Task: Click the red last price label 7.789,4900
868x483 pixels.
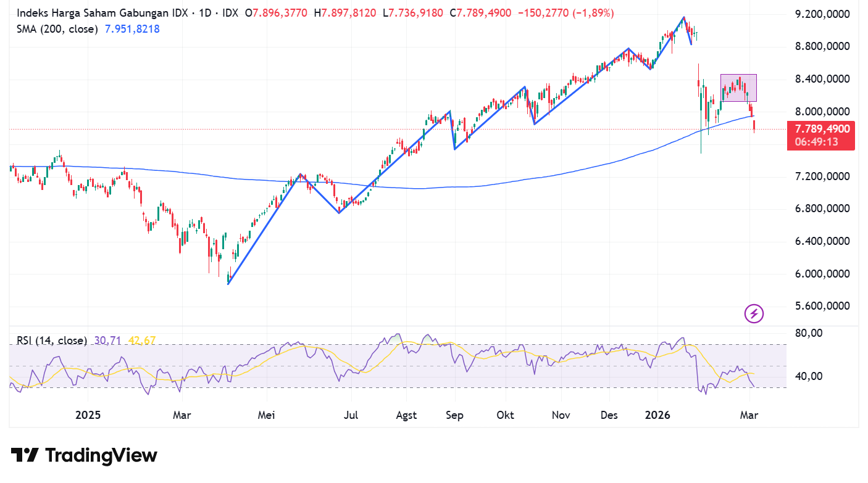Action: tap(821, 128)
